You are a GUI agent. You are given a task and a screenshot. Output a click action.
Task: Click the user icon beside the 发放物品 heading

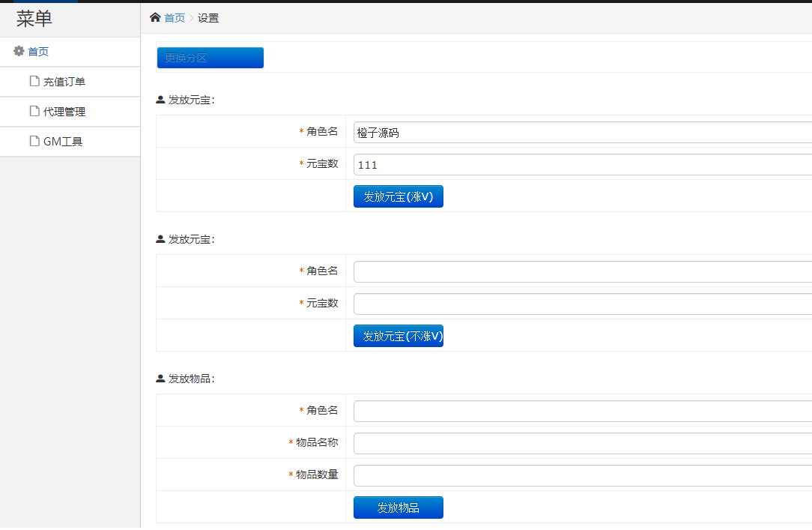tap(160, 379)
